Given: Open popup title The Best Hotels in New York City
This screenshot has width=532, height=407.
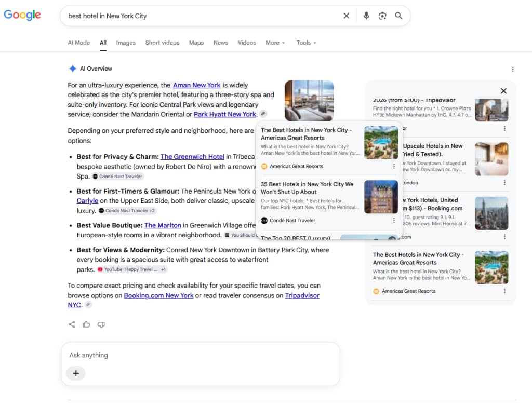Looking at the screenshot, I should click(x=306, y=134).
